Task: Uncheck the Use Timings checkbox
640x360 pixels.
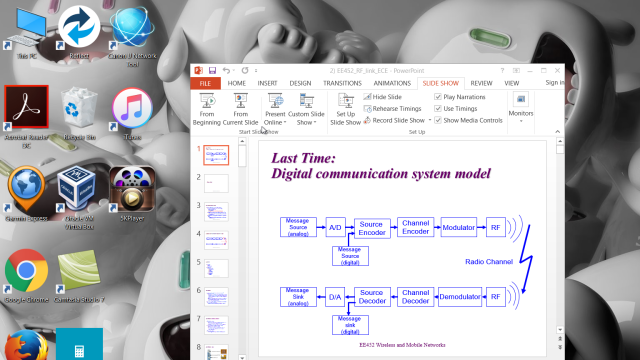Action: coord(438,109)
